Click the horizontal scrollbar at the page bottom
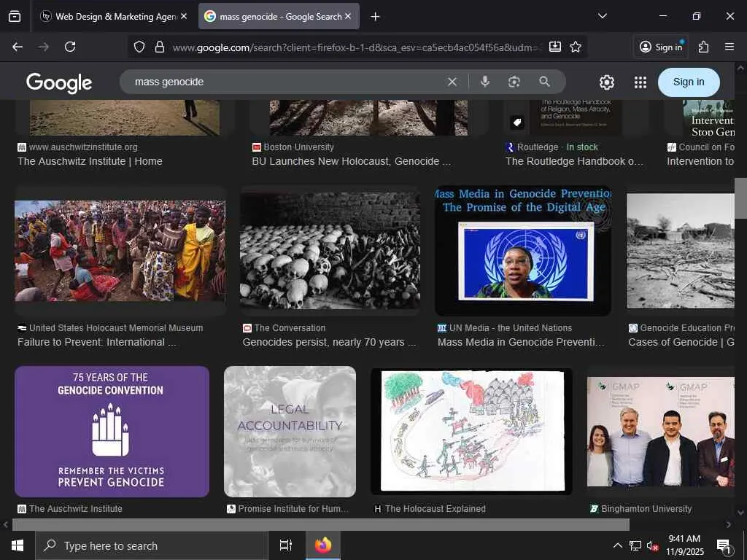The image size is (747, 560). coord(321,525)
